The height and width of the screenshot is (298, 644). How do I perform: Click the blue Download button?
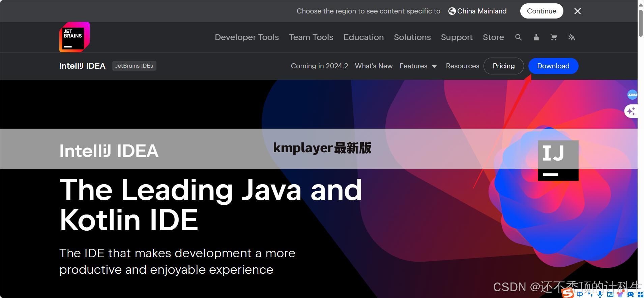tap(553, 66)
